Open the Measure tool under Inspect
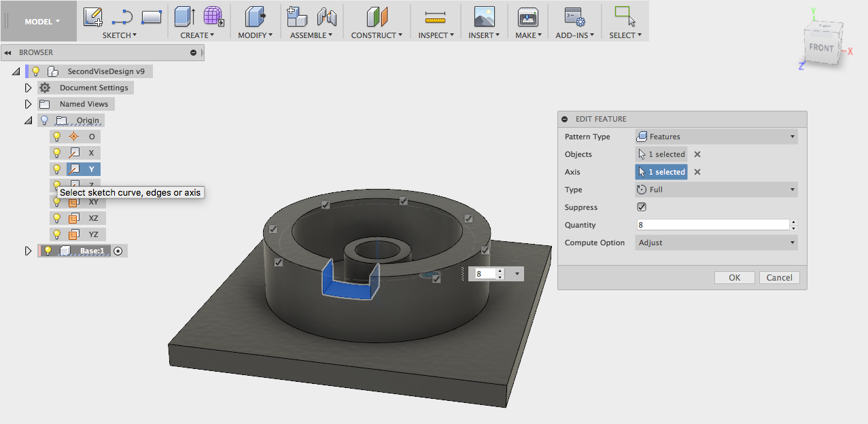 (x=435, y=16)
